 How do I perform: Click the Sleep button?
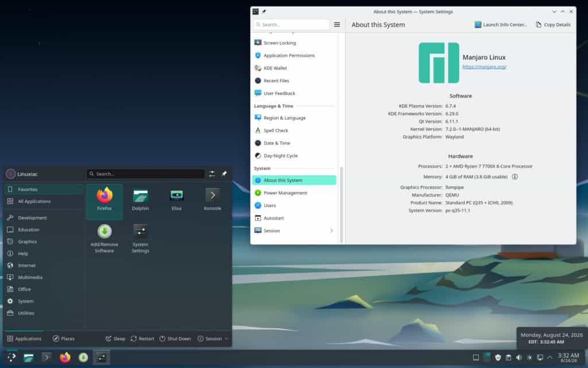(115, 339)
